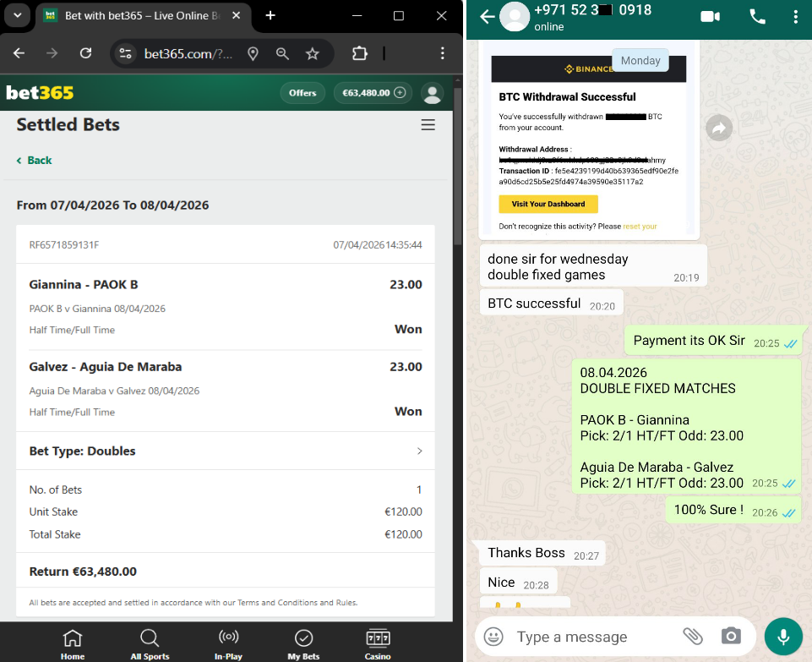Open the emoji picker in chat
Screen dimensions: 812x662
(x=493, y=637)
